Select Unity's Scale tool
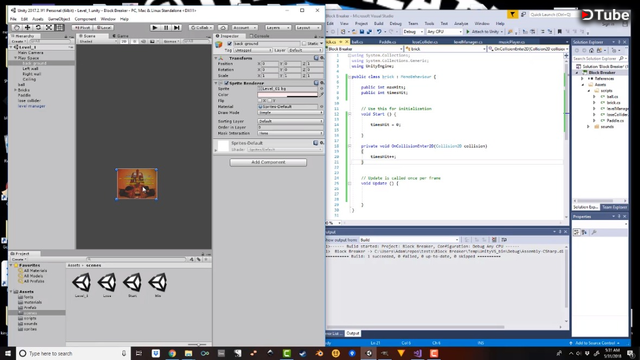640x360 pixels. click(49, 27)
